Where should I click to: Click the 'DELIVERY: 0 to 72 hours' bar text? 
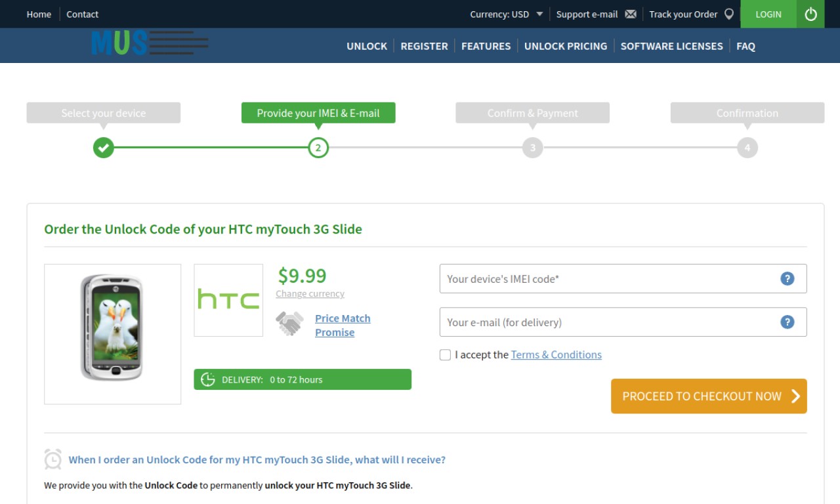272,379
